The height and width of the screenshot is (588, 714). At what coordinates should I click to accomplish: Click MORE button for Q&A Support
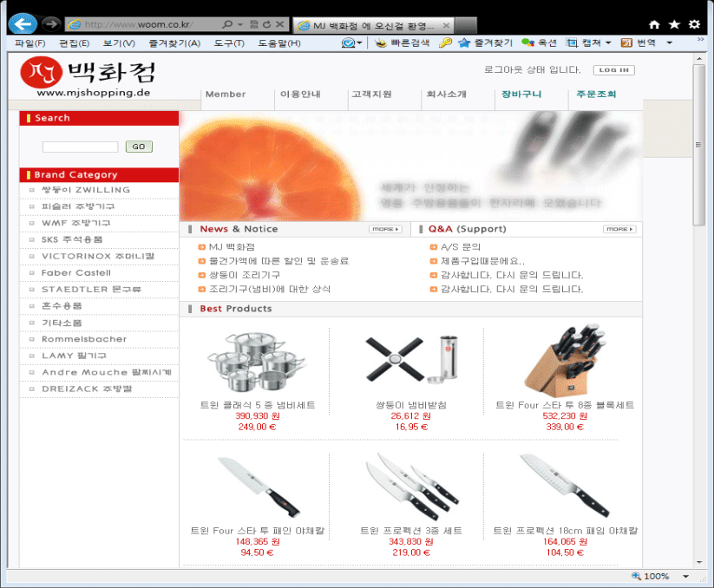pyautogui.click(x=619, y=229)
